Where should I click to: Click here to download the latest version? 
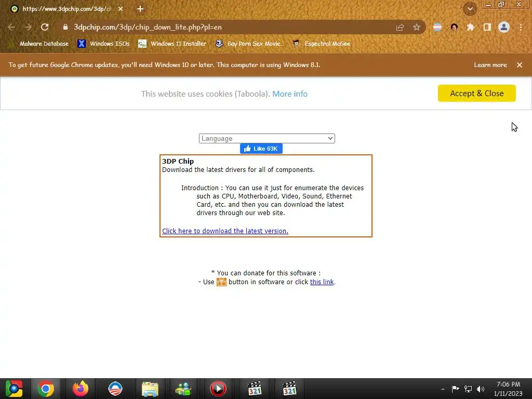[x=225, y=231]
